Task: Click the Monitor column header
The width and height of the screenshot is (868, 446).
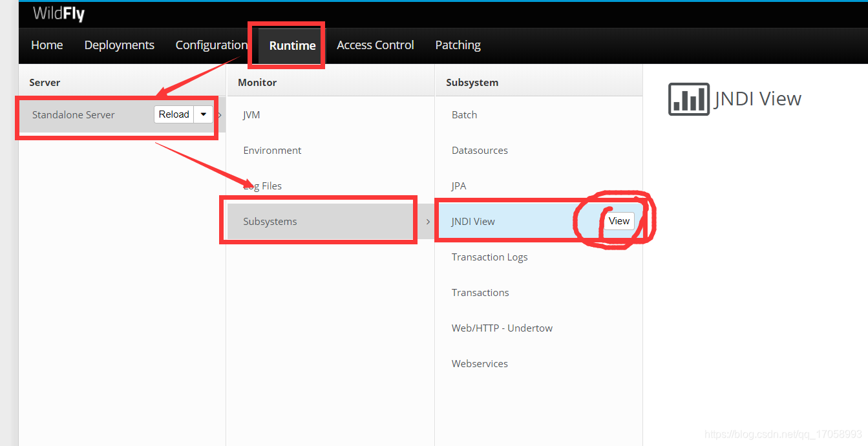Action: coord(257,83)
